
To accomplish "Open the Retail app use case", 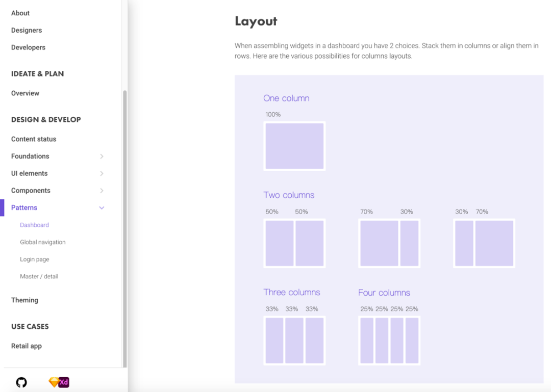I will pyautogui.click(x=27, y=346).
